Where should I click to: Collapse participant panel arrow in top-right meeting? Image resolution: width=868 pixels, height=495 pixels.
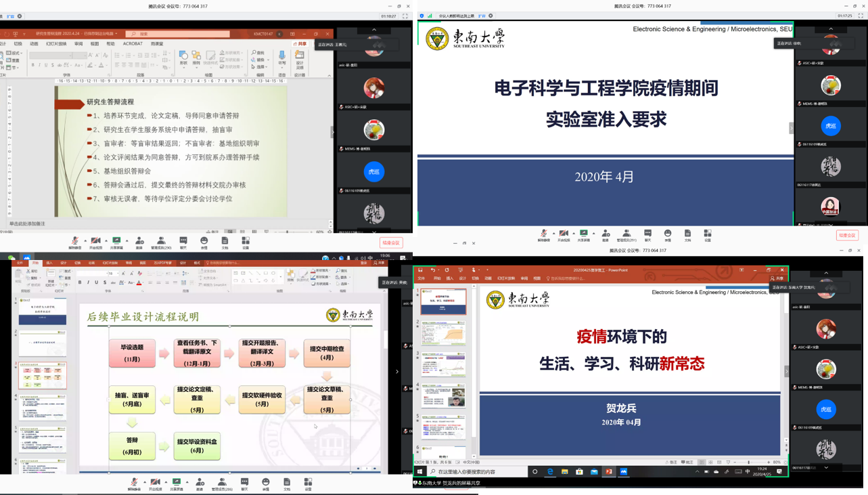[791, 128]
